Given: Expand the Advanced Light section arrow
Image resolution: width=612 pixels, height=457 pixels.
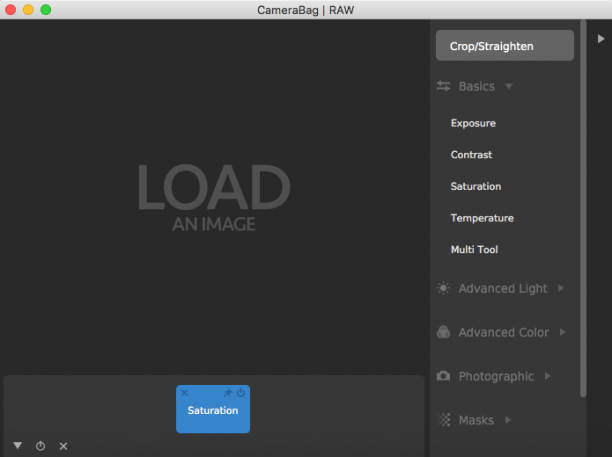Looking at the screenshot, I should 561,288.
